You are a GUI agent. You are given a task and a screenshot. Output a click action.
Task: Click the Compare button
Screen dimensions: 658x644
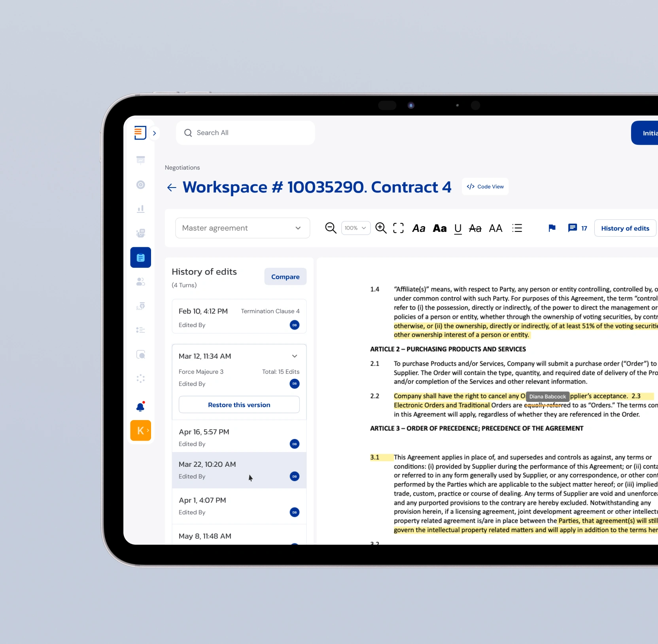tap(286, 277)
